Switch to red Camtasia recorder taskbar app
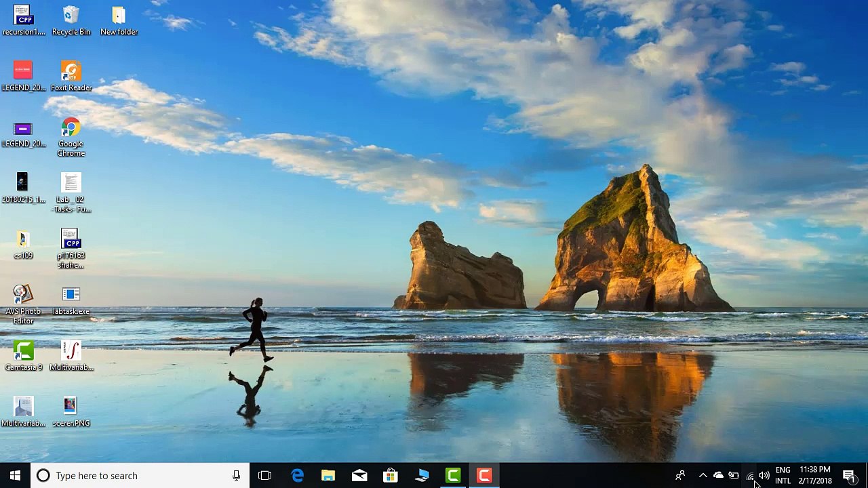Viewport: 868px width, 488px height. tap(484, 476)
